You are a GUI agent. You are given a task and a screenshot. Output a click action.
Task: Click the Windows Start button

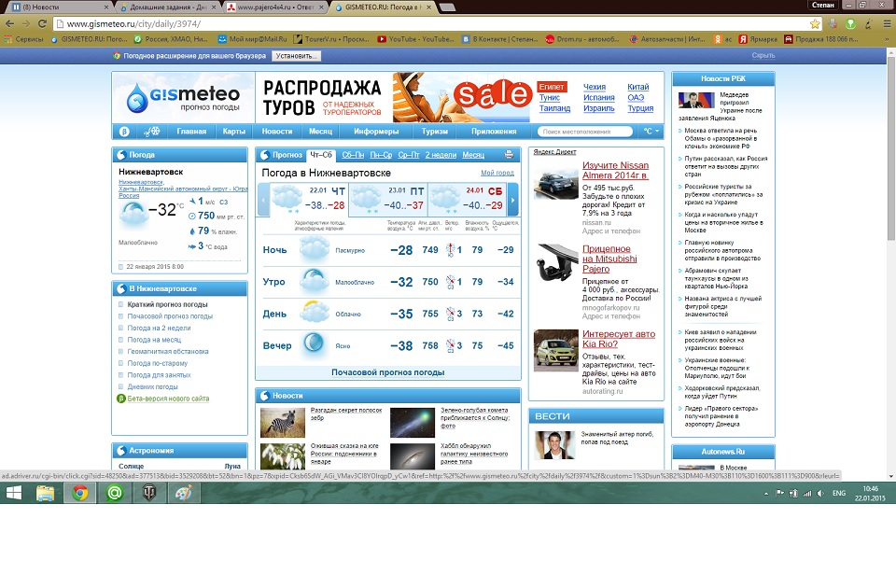point(16,493)
